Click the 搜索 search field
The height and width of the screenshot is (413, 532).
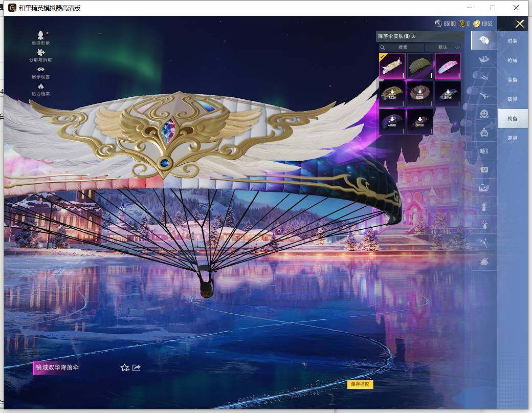[x=402, y=47]
